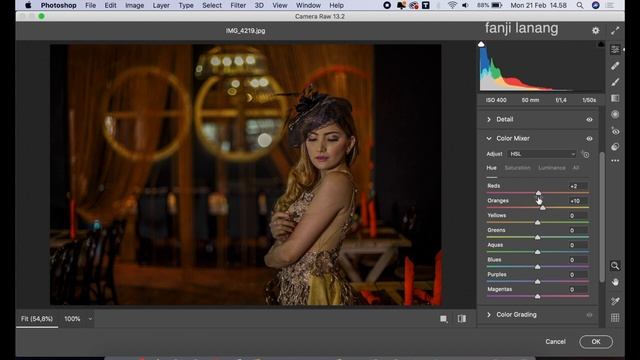Open the Adjust HSL dropdown
The width and height of the screenshot is (640, 360).
pyautogui.click(x=542, y=154)
